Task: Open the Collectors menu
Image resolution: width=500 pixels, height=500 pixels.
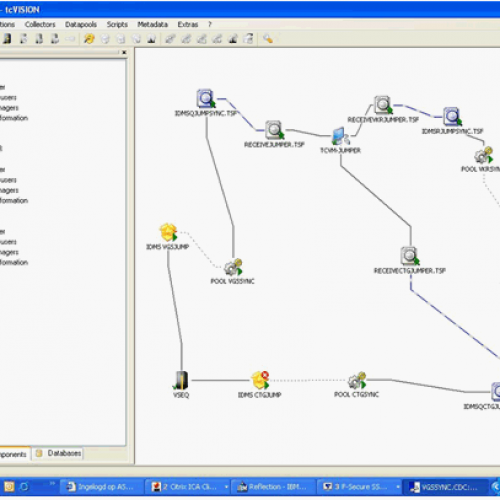Action: [x=40, y=24]
